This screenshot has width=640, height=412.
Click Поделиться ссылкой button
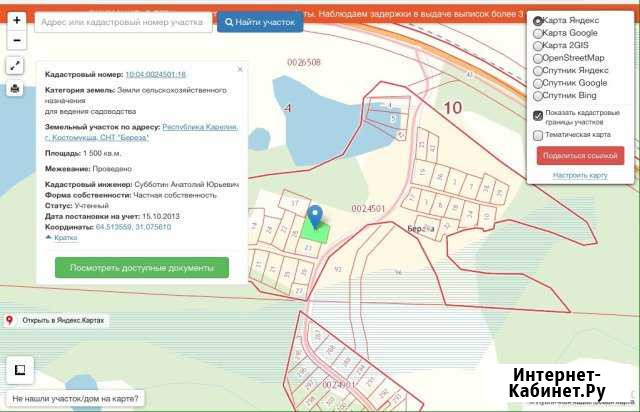(x=580, y=156)
